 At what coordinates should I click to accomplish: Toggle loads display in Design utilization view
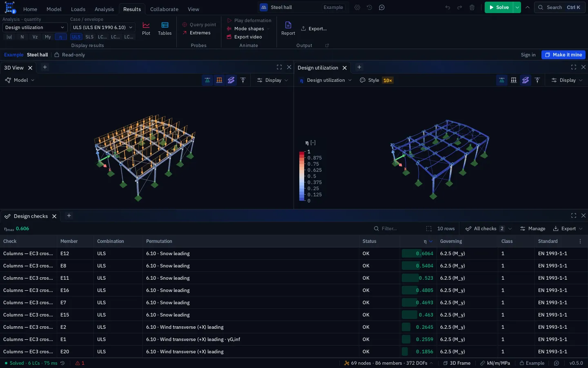[x=514, y=80]
